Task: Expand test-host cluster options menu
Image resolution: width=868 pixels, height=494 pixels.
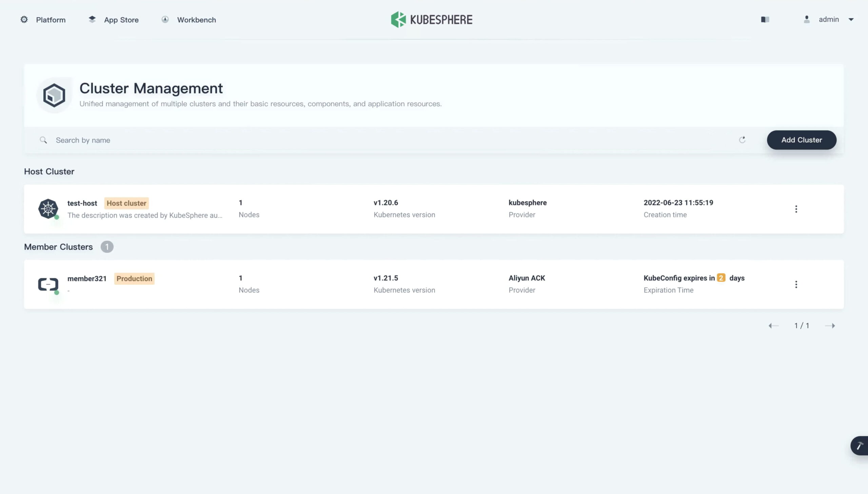Action: [796, 208]
